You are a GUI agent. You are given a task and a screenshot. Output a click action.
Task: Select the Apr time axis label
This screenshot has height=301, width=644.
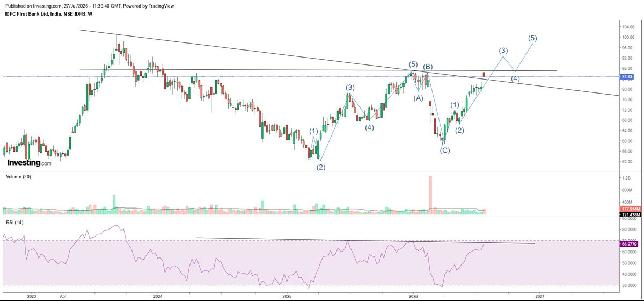(63, 296)
